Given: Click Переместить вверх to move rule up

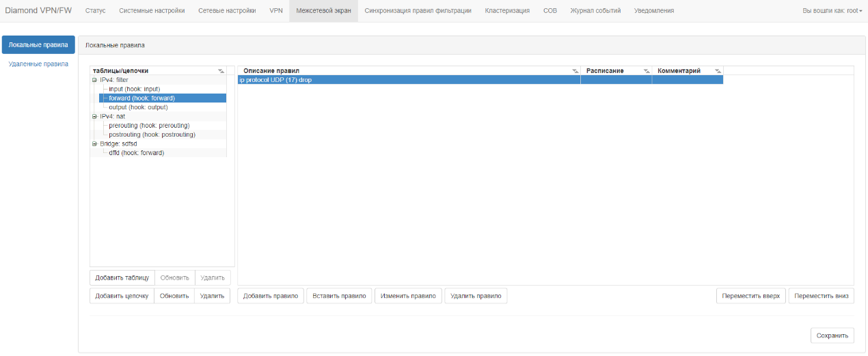Looking at the screenshot, I should (x=750, y=296).
